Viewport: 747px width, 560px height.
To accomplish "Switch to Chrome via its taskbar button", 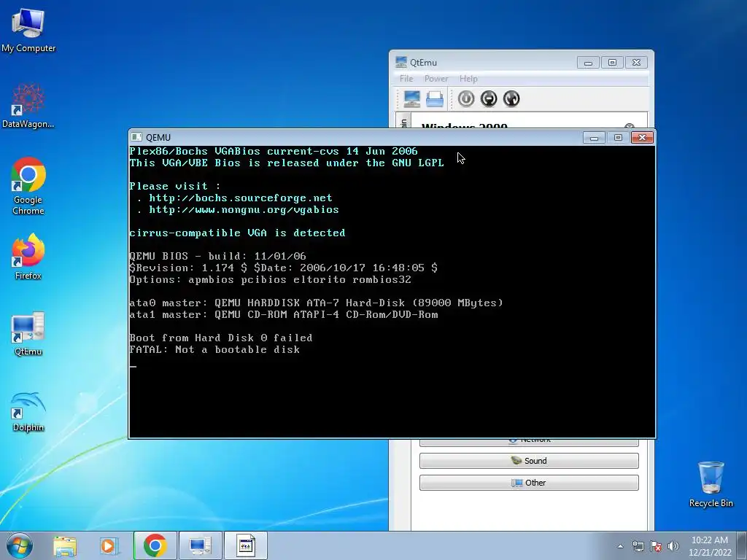I will tap(155, 545).
